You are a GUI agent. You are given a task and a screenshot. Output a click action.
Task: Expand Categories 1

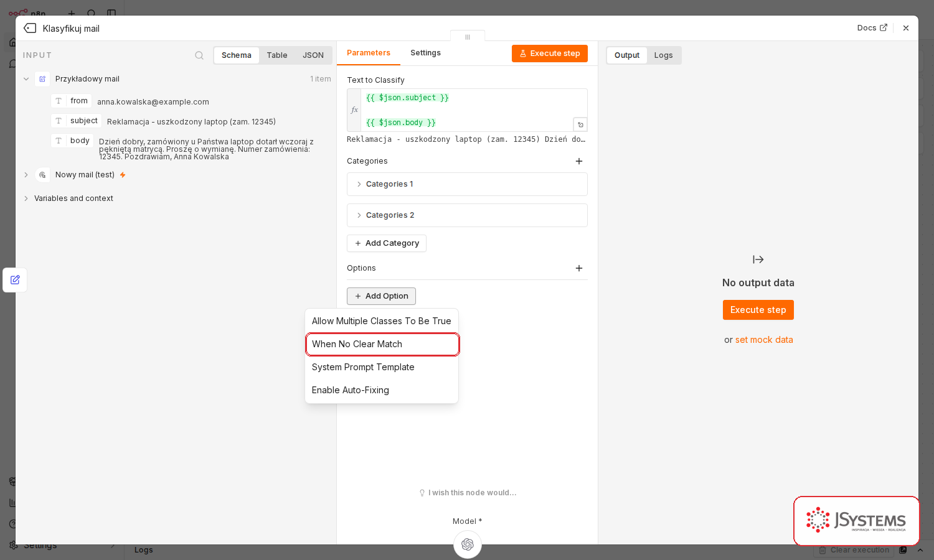[x=467, y=184]
